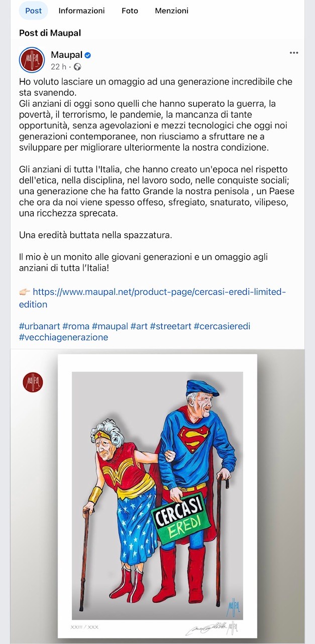Click the #art hashtag
The image size is (315, 644).
[139, 327]
